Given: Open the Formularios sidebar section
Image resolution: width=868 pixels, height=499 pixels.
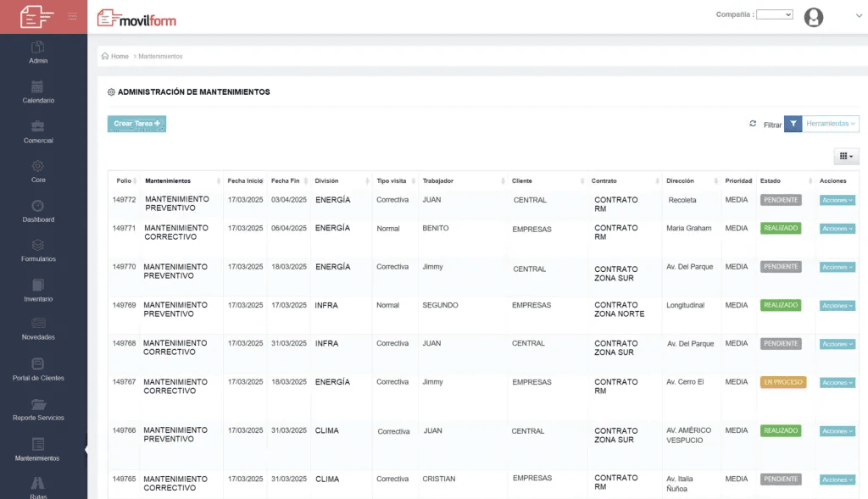Looking at the screenshot, I should [38, 251].
